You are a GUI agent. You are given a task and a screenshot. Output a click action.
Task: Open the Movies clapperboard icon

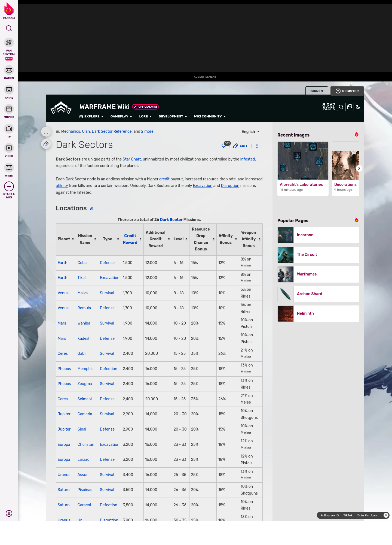(9, 109)
